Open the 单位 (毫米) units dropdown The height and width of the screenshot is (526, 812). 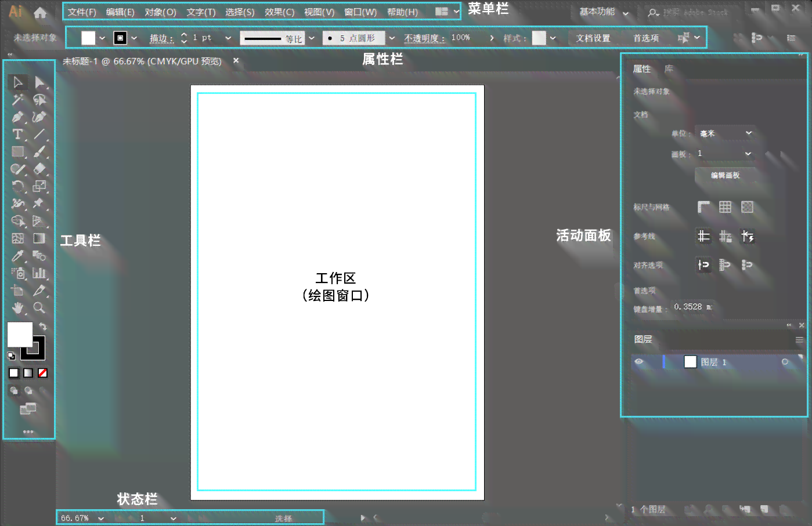point(726,133)
